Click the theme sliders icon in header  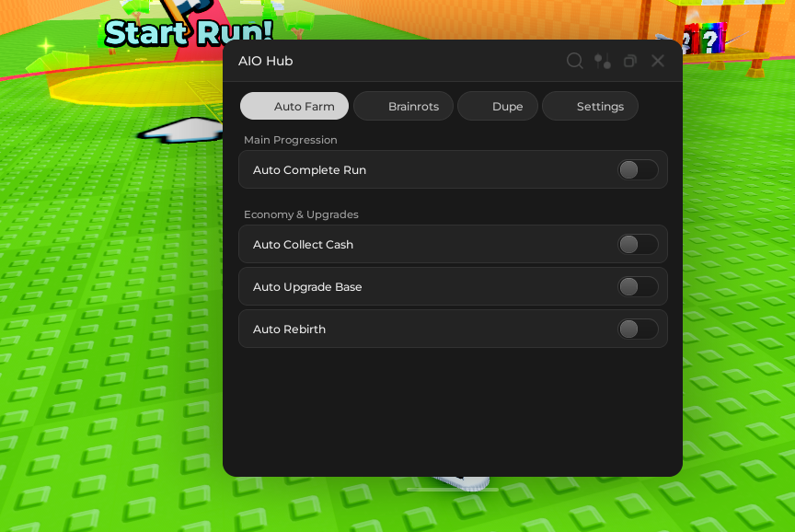coord(603,61)
